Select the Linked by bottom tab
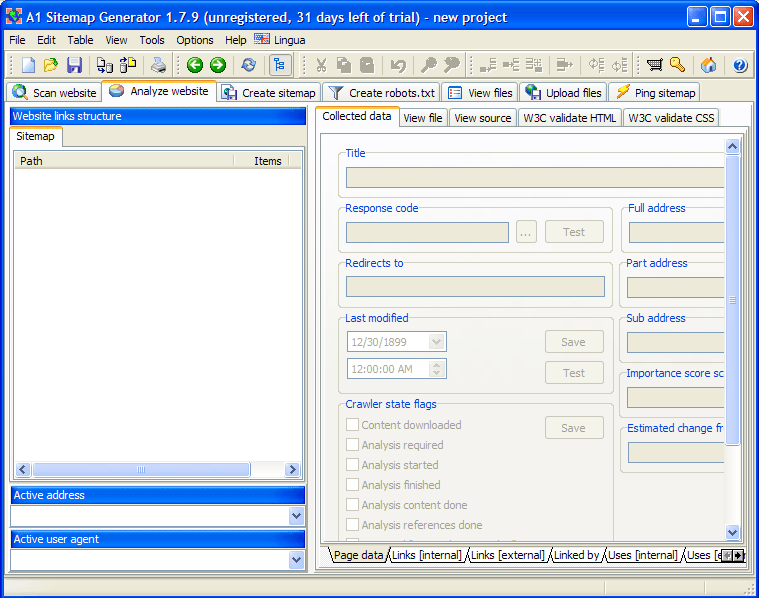The height and width of the screenshot is (598, 759). pos(576,555)
